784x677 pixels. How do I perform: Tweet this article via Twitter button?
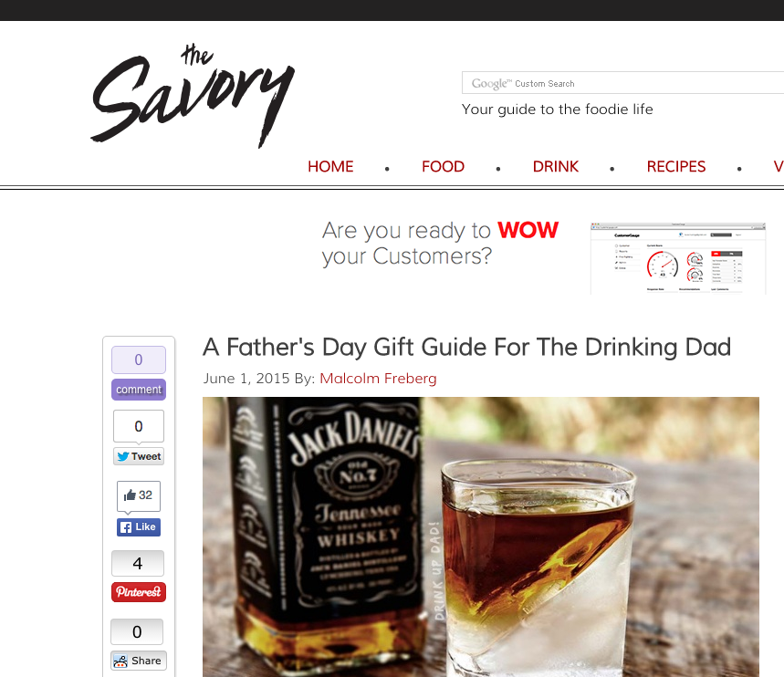pos(139,456)
